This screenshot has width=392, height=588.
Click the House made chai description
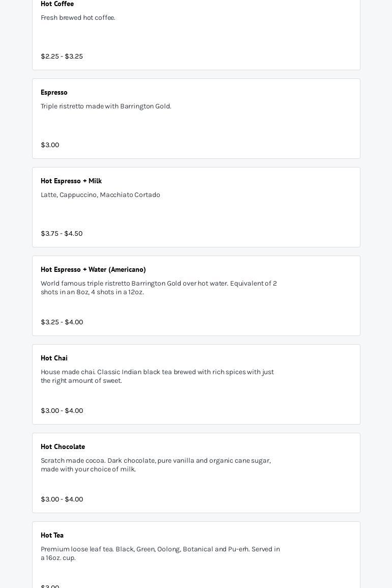coord(157,376)
